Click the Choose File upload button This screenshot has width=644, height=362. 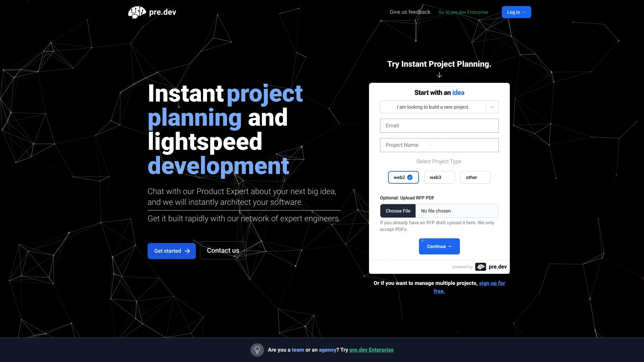coord(397,211)
